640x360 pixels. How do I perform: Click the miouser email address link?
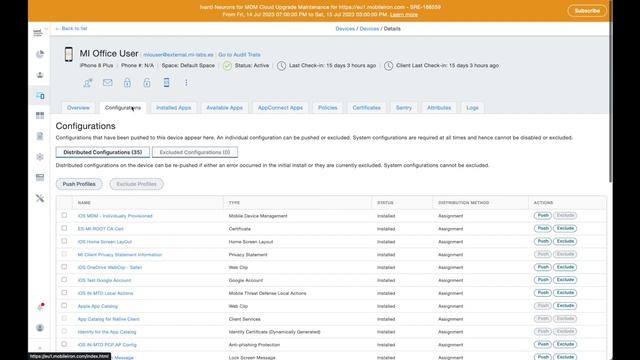point(178,55)
